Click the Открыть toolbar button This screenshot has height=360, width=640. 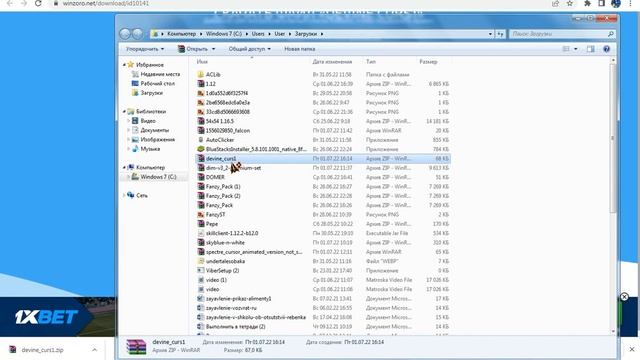193,49
